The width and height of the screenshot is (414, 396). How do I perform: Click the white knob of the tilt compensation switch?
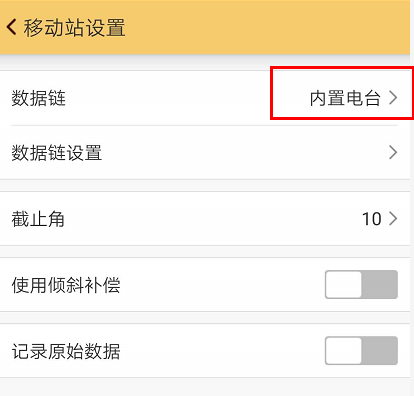[344, 284]
